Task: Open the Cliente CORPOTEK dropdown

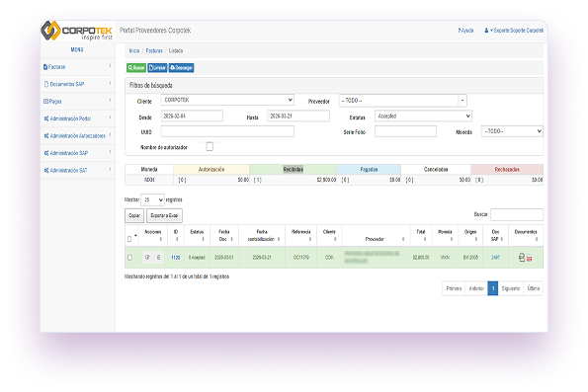Action: (227, 100)
